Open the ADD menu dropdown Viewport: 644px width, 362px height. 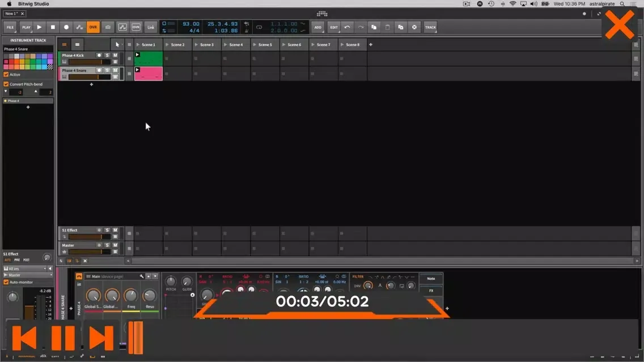[318, 27]
